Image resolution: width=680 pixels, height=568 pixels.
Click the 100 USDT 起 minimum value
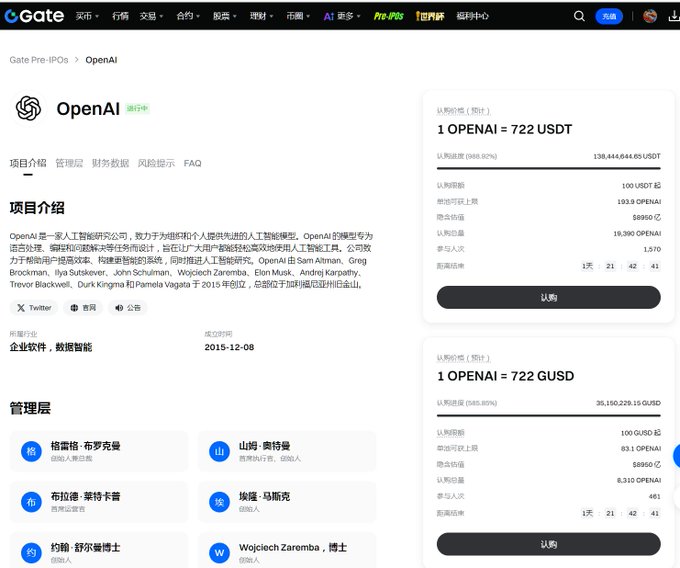pyautogui.click(x=641, y=186)
